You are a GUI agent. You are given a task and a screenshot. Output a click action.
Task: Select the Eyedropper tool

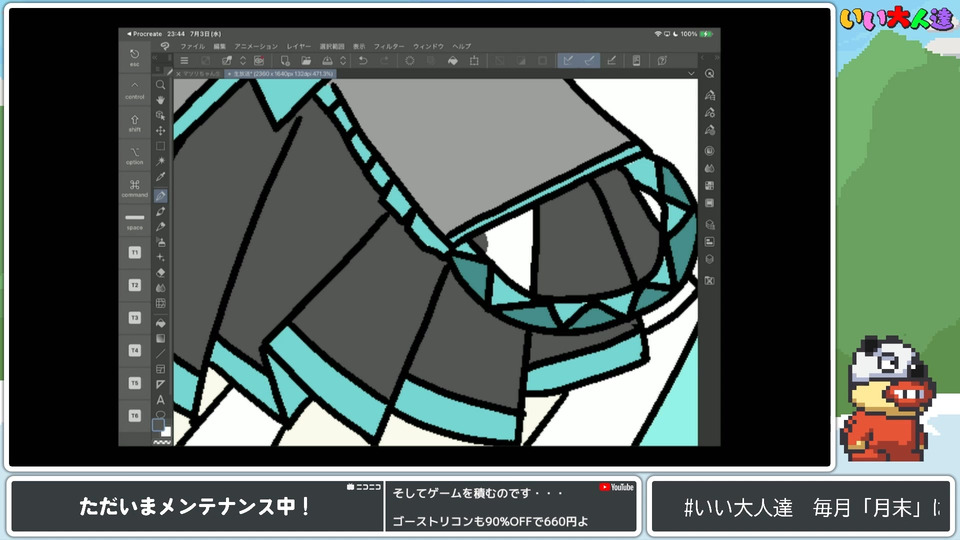pos(160,176)
